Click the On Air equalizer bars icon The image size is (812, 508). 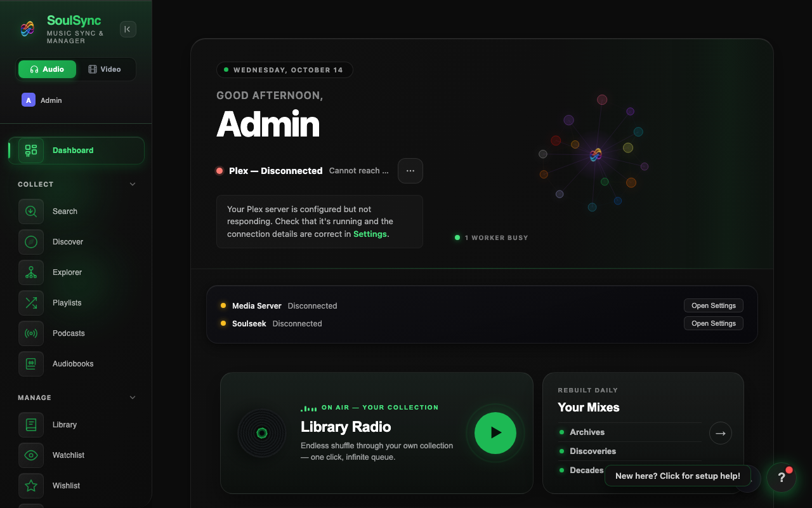click(x=308, y=408)
